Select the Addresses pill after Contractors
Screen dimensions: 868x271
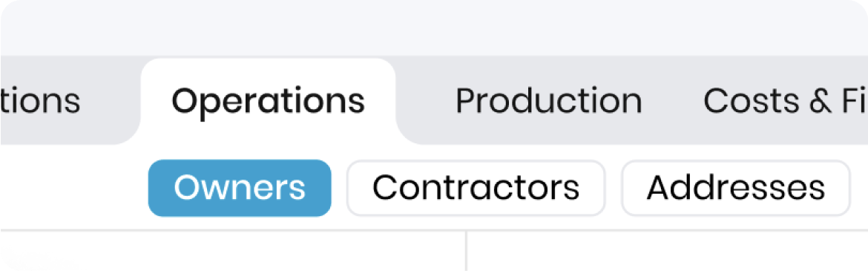736,188
